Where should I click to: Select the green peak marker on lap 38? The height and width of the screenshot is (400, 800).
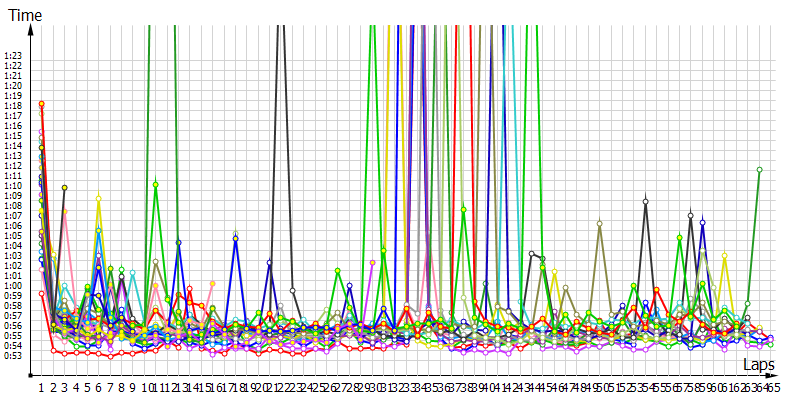464,209
